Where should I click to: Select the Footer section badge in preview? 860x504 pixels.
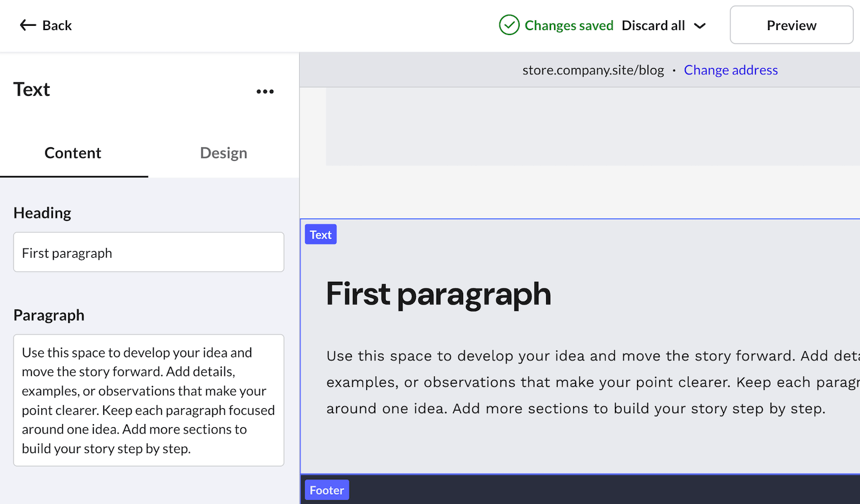click(x=327, y=490)
